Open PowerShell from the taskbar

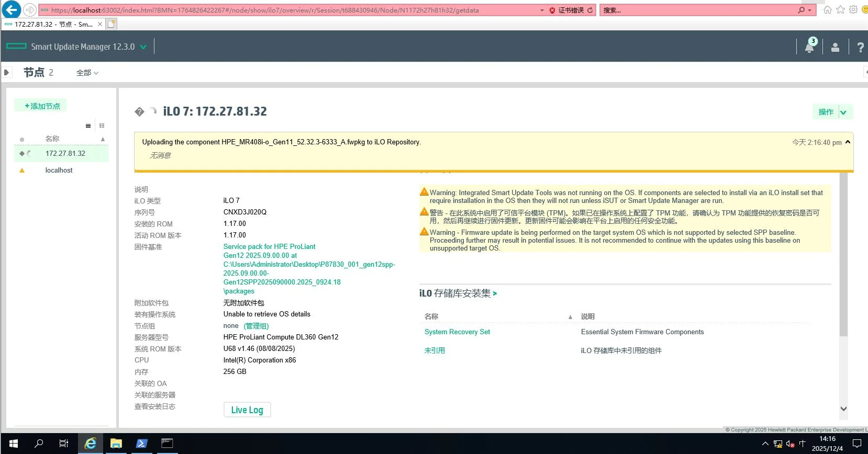point(141,444)
